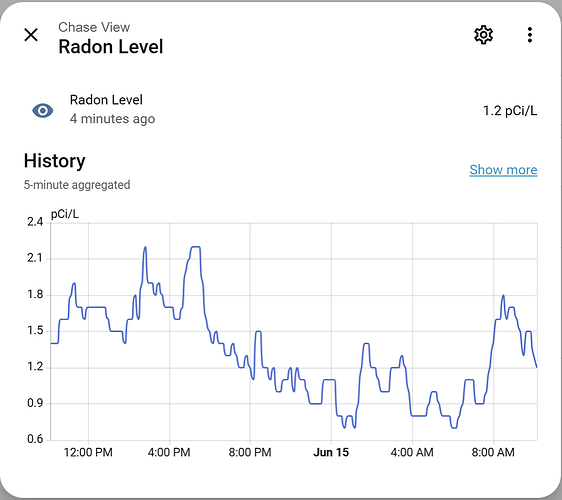Viewport: 562px width, 500px height.
Task: Click the 8:00 PM time axis label
Action: (x=250, y=452)
